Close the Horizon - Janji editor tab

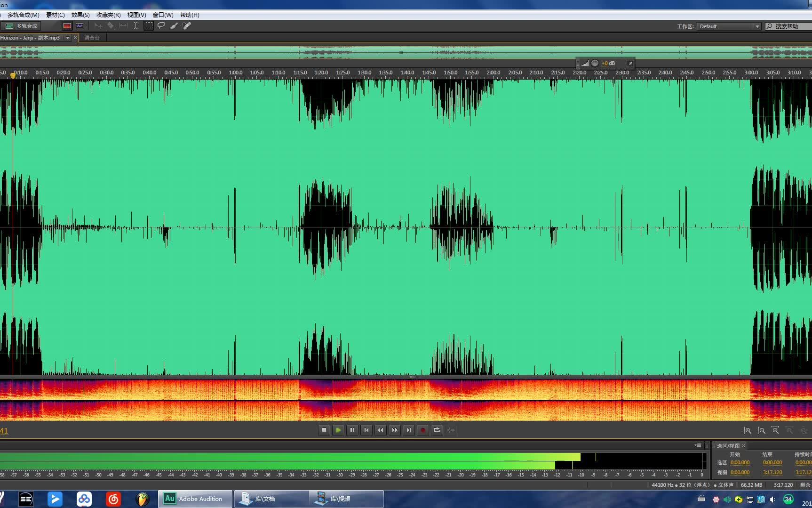tap(75, 38)
